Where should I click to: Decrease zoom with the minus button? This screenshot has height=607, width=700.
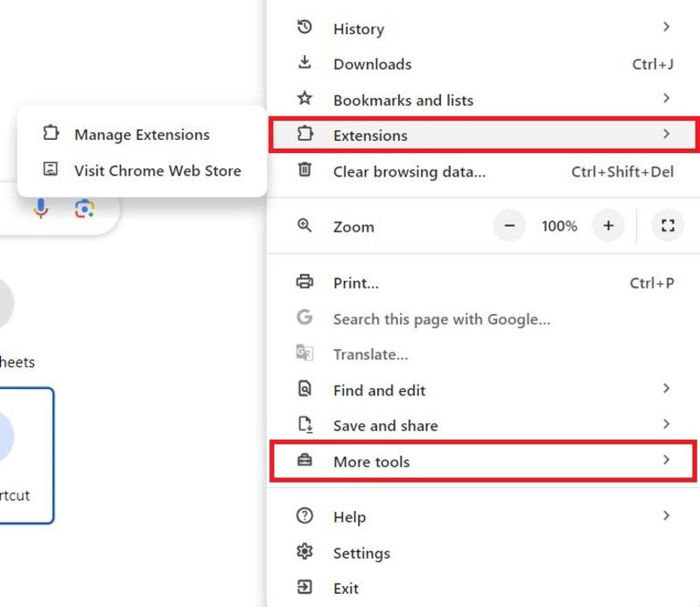point(509,226)
